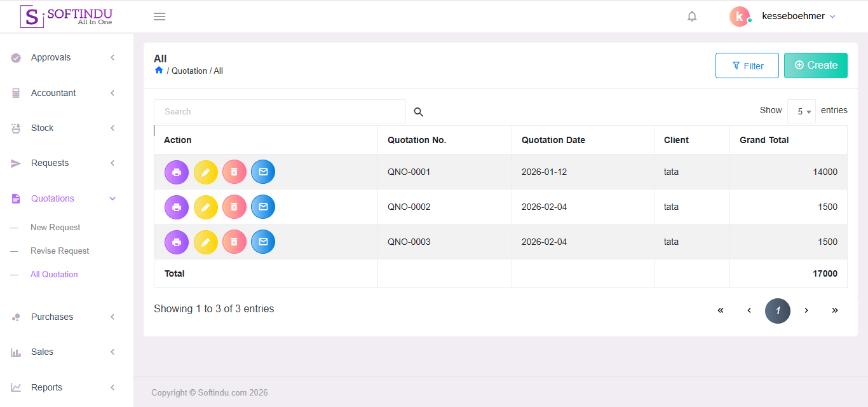This screenshot has width=868, height=407.
Task: Open the email icon on the QNO-0001 row
Action: coord(262,172)
